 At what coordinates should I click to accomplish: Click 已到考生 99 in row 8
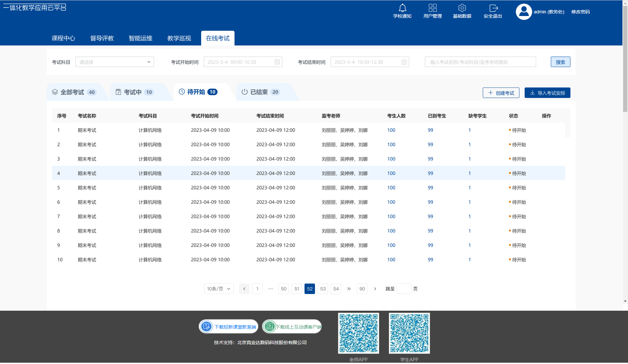[430, 231]
